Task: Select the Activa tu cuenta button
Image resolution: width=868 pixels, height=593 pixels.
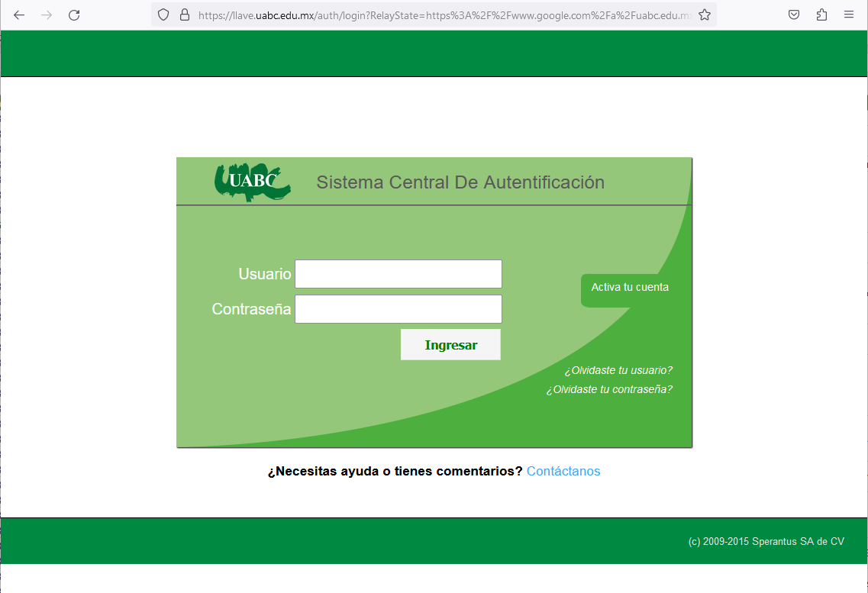Action: click(x=629, y=288)
